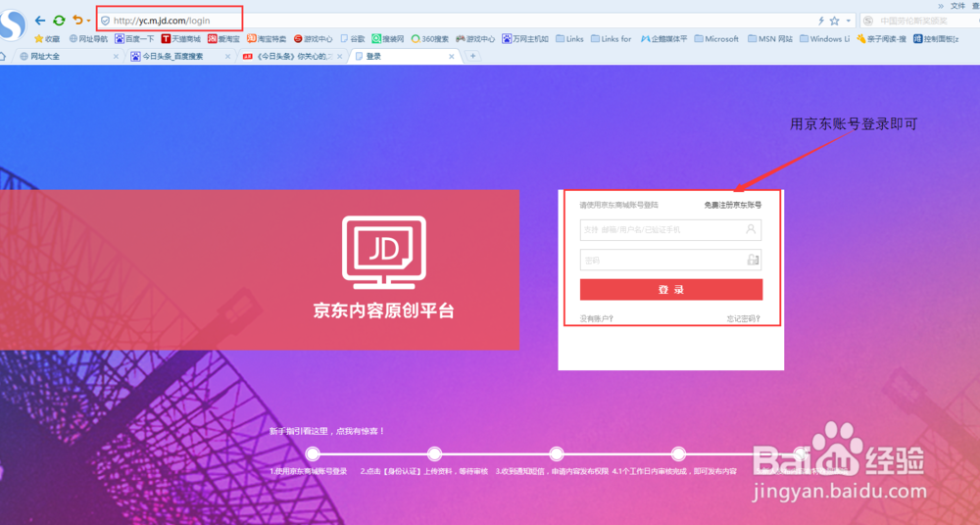Open a new tab with plus button

click(x=473, y=56)
